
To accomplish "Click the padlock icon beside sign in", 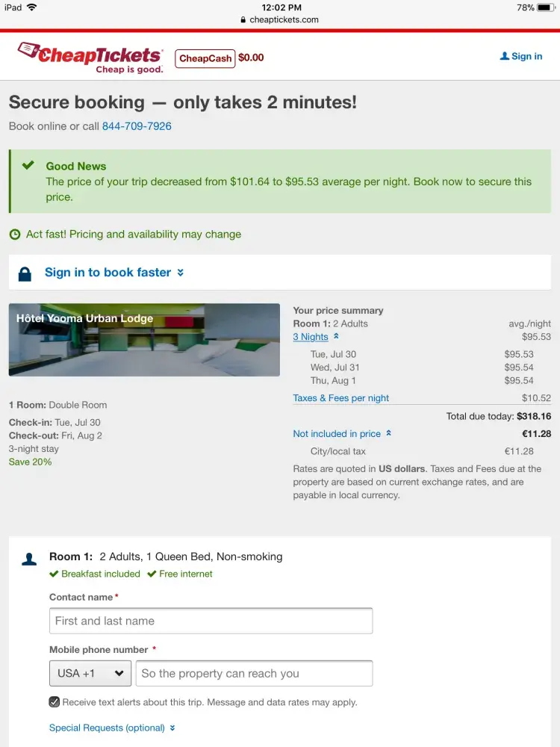I will pos(25,273).
